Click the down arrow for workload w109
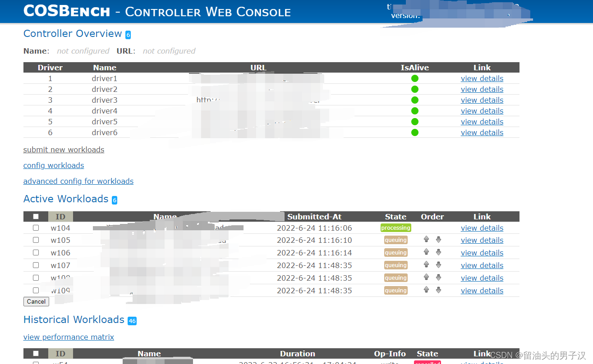 click(x=438, y=290)
